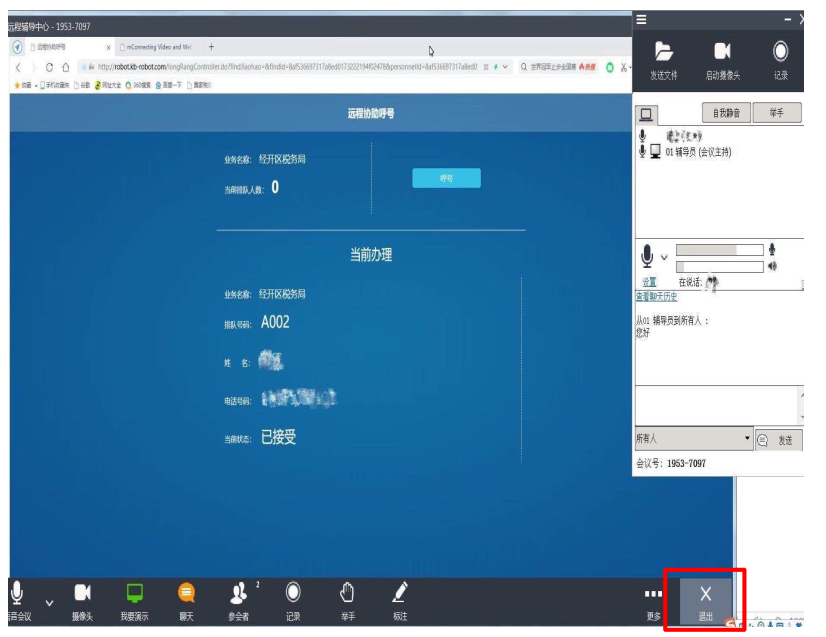The image size is (826, 637).
Task: Click the 收藏 favorites star bookmark
Action: pyautogui.click(x=23, y=85)
